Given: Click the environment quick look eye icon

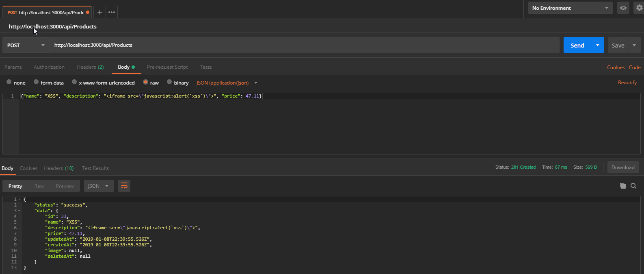Looking at the screenshot, I should pos(623,8).
